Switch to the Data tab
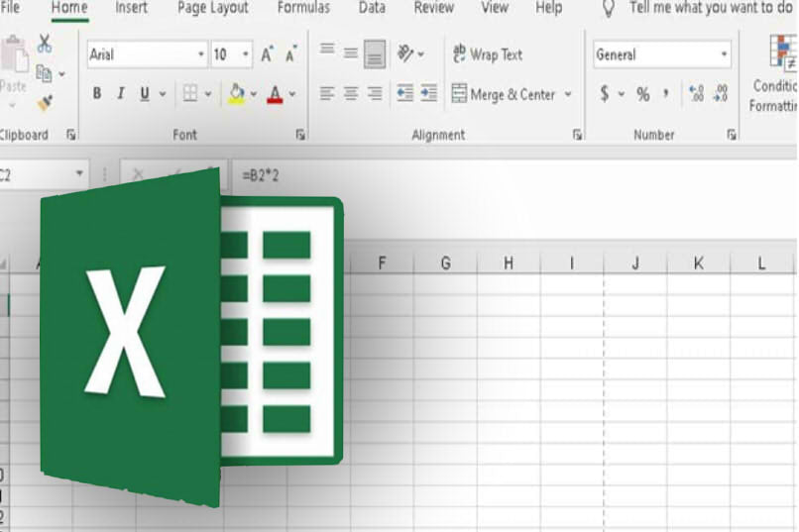The width and height of the screenshot is (799, 532). (372, 8)
